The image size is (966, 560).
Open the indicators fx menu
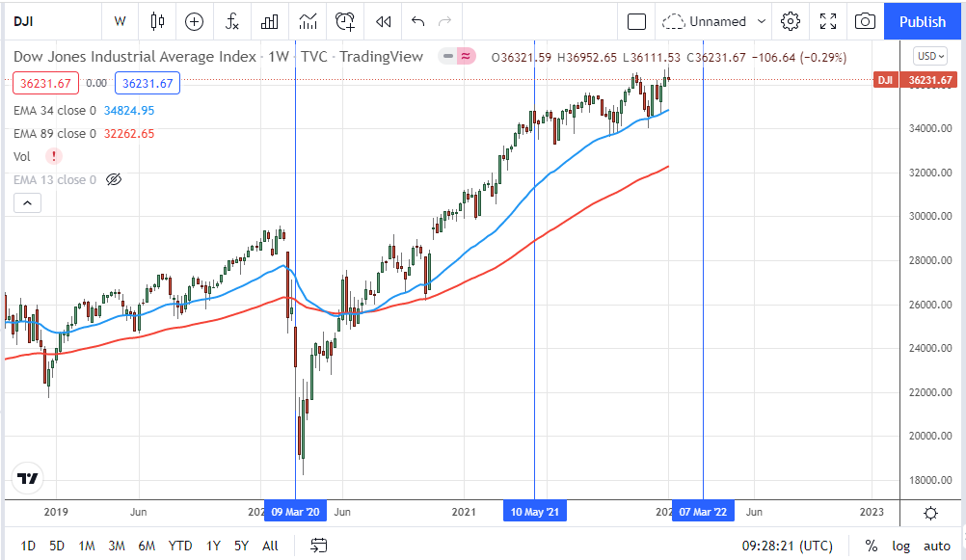pyautogui.click(x=231, y=21)
